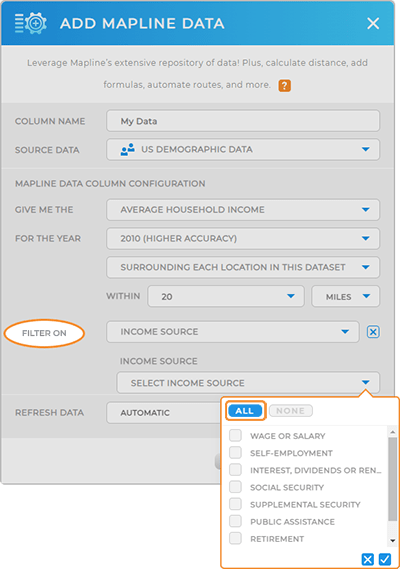400x569 pixels.
Task: Check the Supplemental Security checkbox
Action: pyautogui.click(x=235, y=504)
